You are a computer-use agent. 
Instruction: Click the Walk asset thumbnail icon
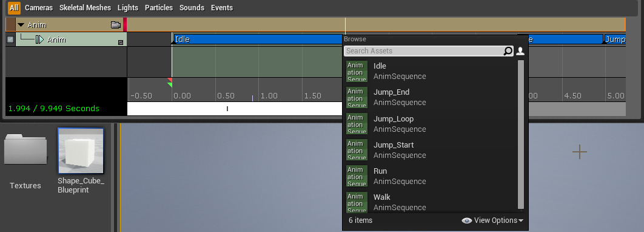pos(357,202)
